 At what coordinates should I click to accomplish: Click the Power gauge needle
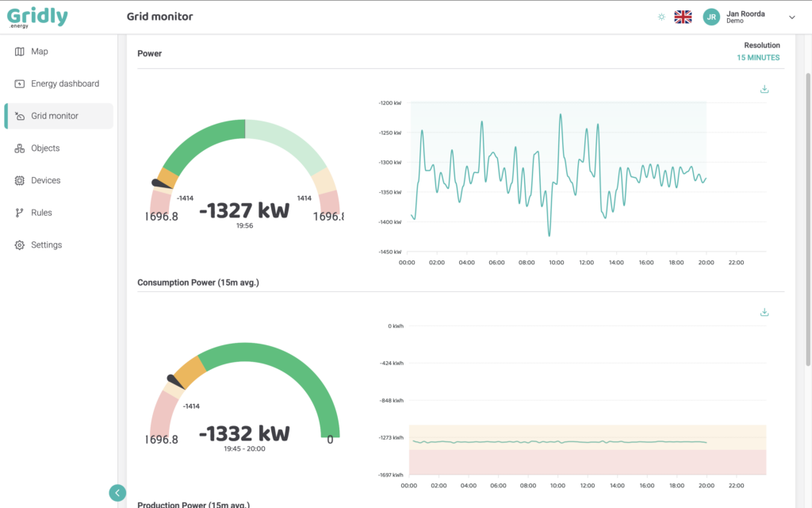[160, 183]
